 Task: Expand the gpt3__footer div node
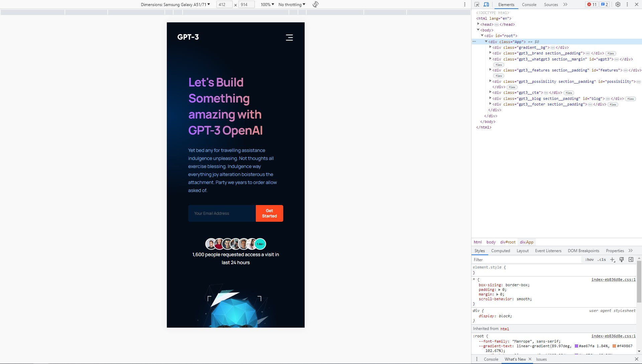coord(490,104)
